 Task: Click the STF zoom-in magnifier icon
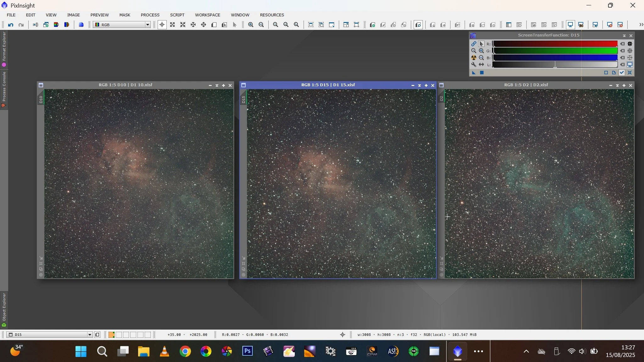481,51
